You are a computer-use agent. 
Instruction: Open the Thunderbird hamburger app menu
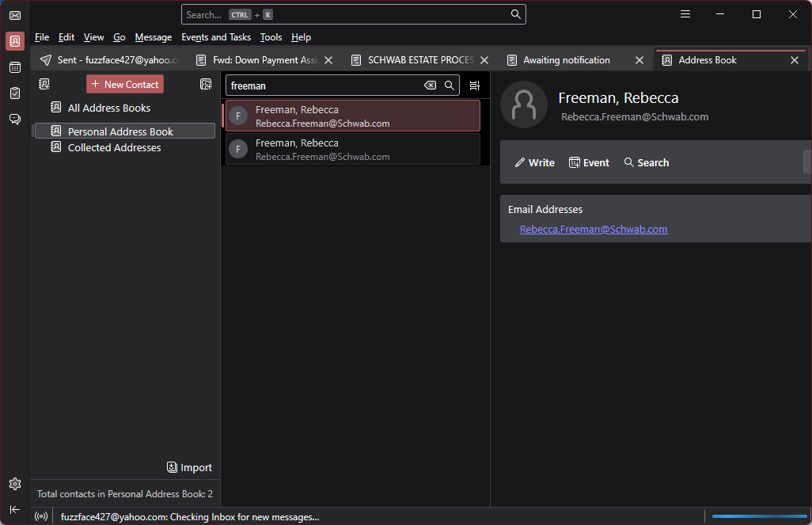tap(685, 14)
